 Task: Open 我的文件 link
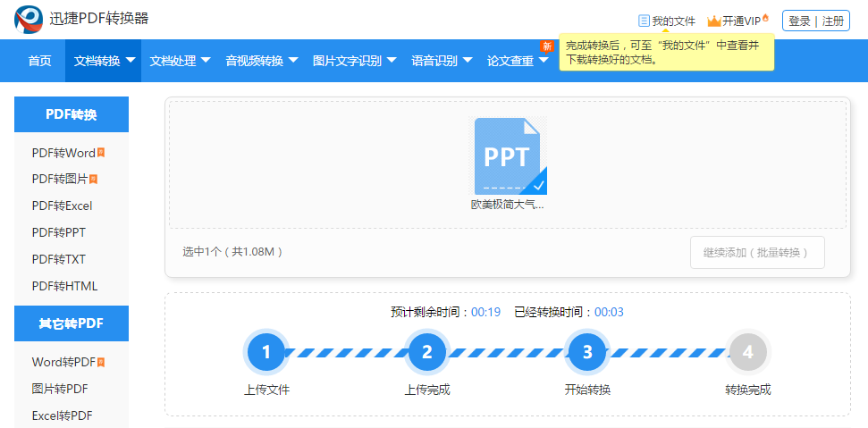674,21
